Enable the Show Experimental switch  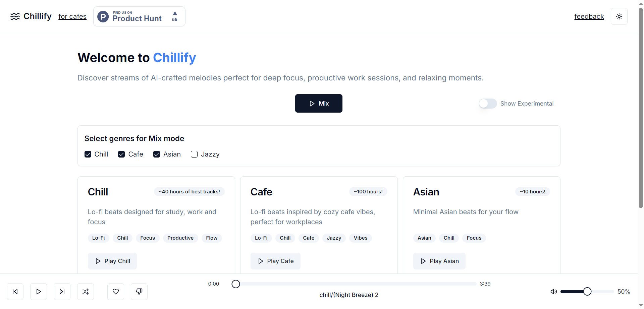pos(488,104)
